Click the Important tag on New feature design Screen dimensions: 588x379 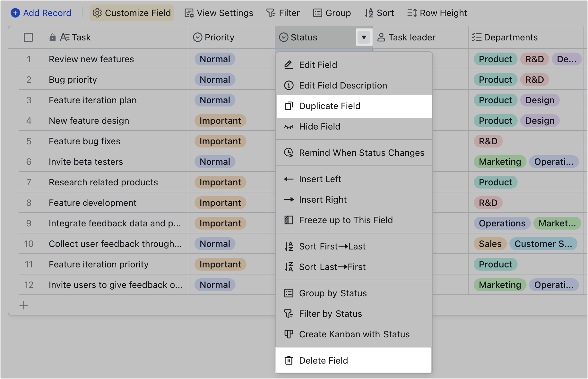pos(220,121)
